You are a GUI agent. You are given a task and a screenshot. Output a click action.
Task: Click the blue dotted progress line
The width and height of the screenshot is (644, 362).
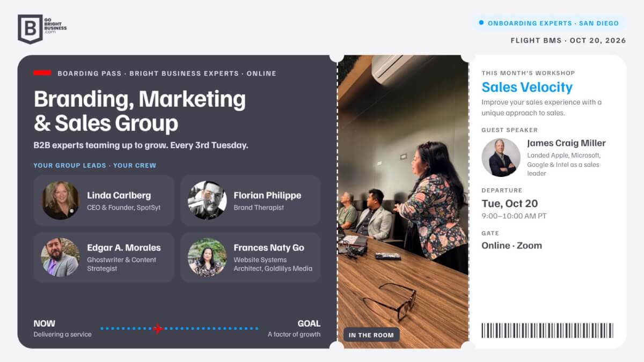(179, 328)
